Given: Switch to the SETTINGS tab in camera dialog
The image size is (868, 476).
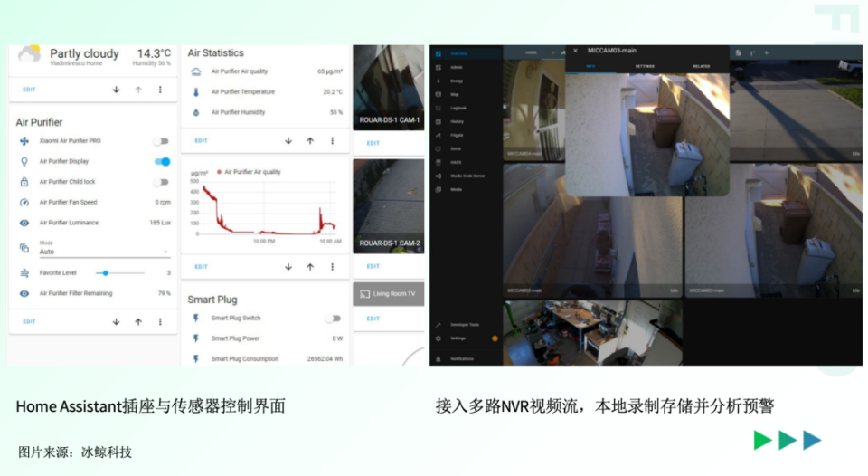Looking at the screenshot, I should click(645, 66).
